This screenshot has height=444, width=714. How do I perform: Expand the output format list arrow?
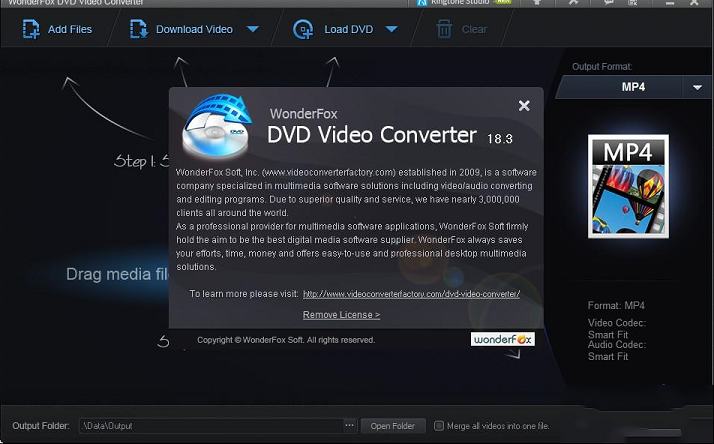pos(697,87)
